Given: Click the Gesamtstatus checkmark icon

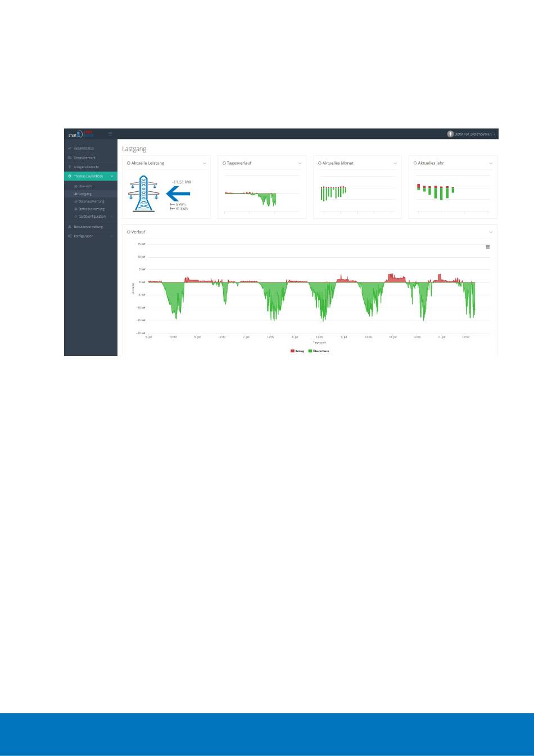Looking at the screenshot, I should 69,148.
